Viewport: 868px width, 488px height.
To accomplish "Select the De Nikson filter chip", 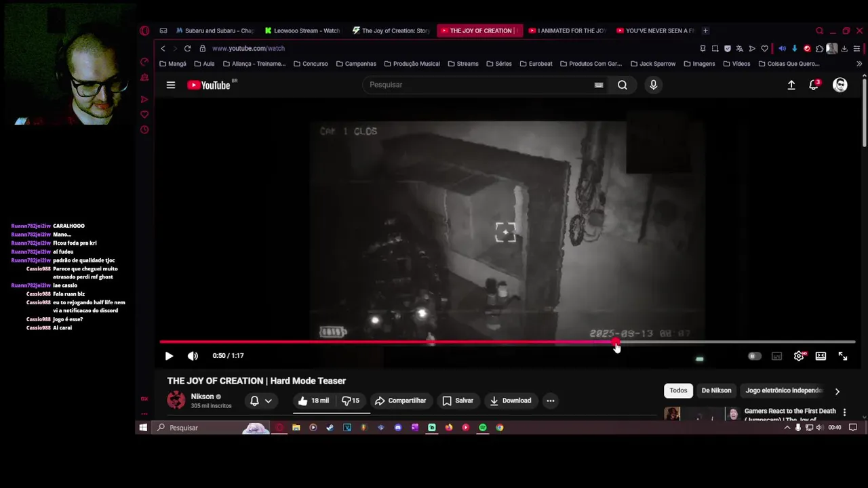I will click(716, 390).
